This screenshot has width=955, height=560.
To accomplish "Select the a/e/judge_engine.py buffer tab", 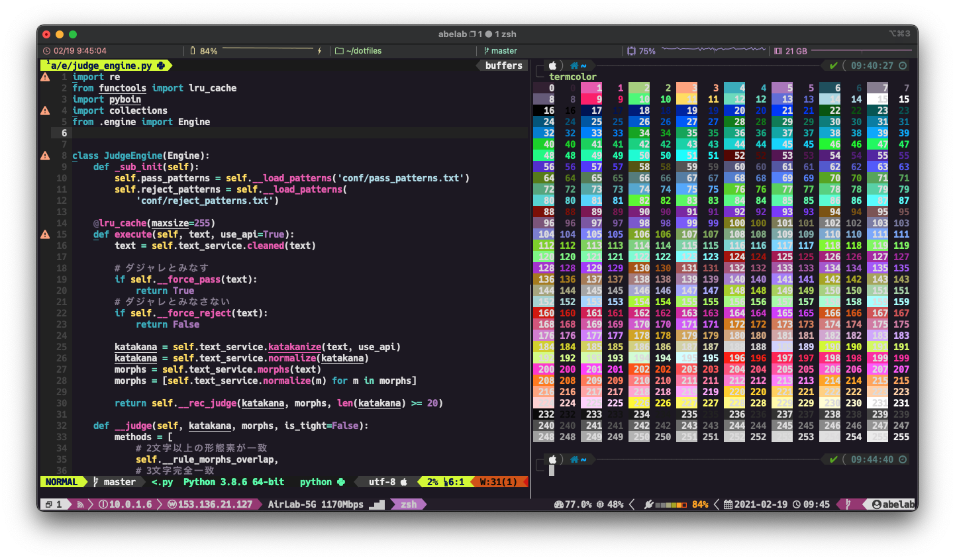I will coord(101,66).
